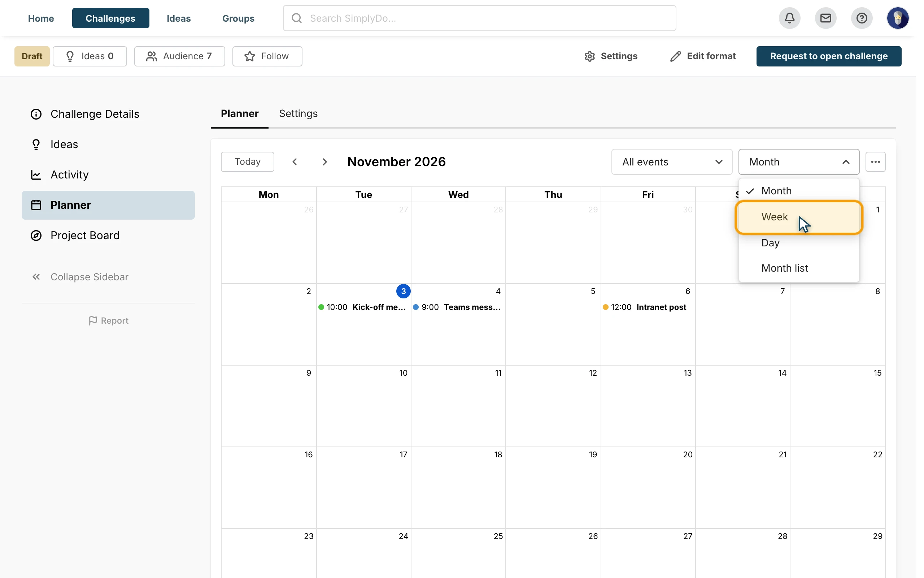Viewport: 924px width, 578px height.
Task: Click the Report flag link
Action: coord(108,321)
